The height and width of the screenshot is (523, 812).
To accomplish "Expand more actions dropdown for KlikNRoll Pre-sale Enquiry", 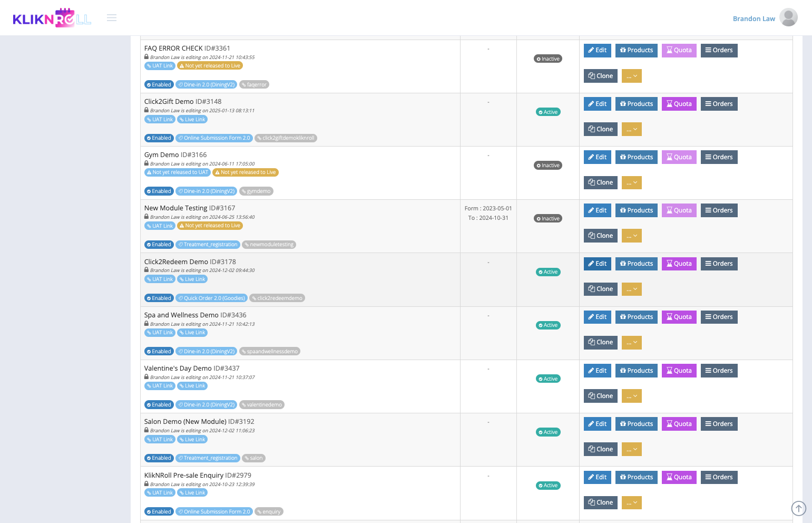I will (631, 502).
